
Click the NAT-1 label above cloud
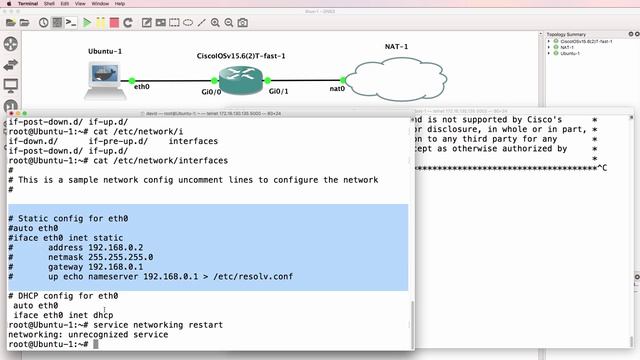tap(396, 47)
